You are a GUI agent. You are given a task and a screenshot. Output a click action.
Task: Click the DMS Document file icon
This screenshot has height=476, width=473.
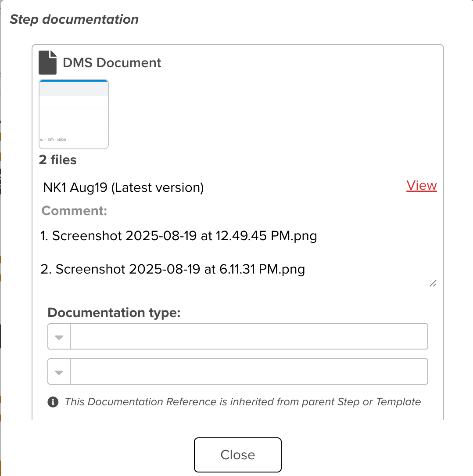pyautogui.click(x=47, y=61)
